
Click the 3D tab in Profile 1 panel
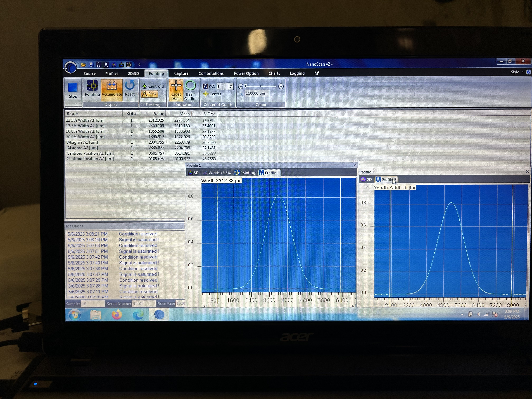(x=193, y=173)
